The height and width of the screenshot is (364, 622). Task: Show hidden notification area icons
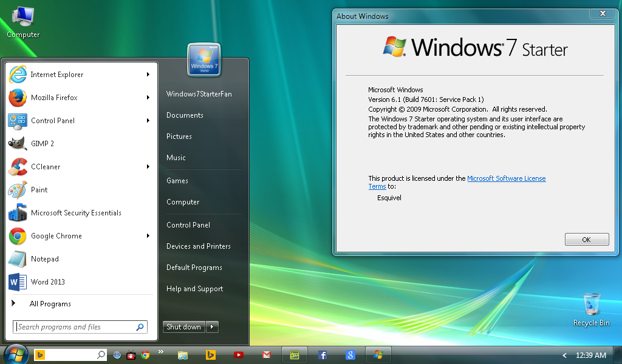564,356
